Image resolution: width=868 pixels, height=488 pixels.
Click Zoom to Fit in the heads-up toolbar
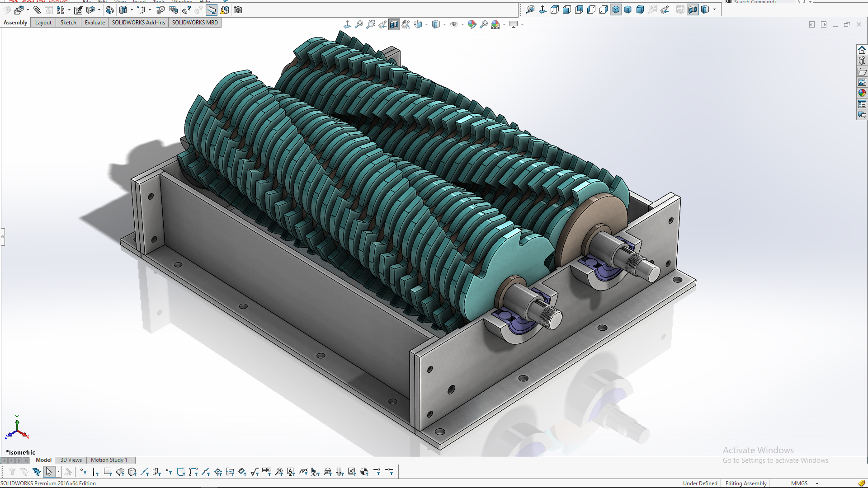point(359,24)
